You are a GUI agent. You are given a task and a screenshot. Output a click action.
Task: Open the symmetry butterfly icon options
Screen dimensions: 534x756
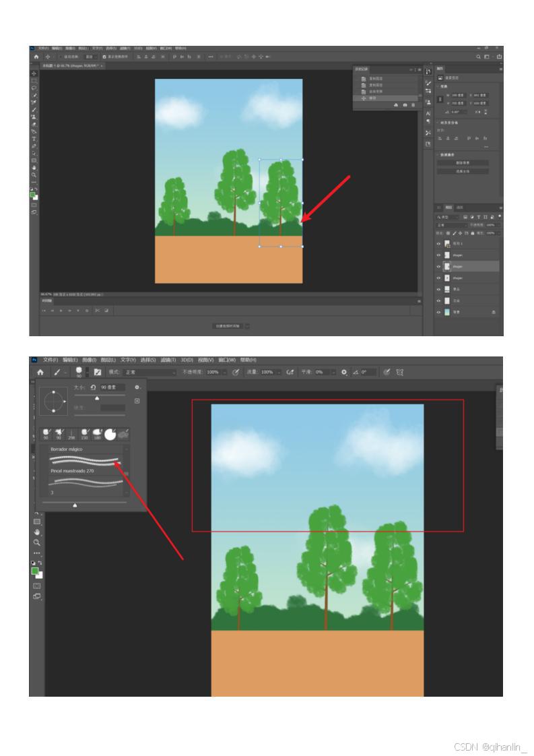point(399,372)
